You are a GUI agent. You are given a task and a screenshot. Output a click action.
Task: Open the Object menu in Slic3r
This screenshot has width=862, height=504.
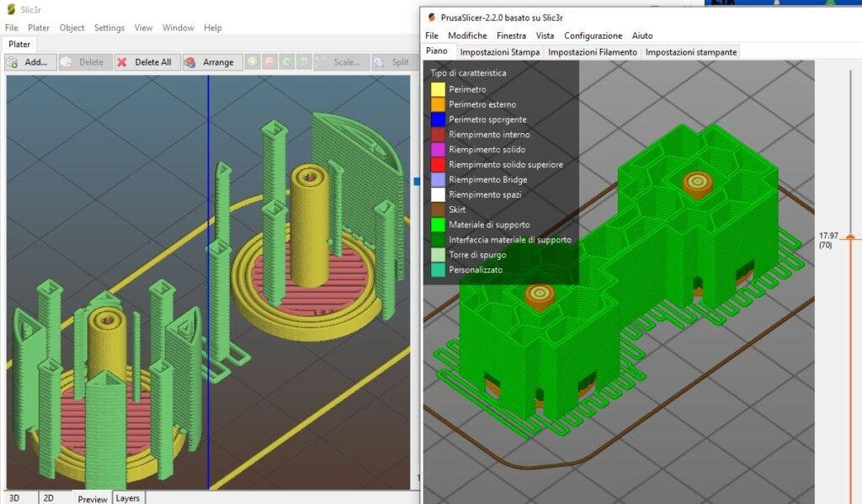pyautogui.click(x=72, y=27)
